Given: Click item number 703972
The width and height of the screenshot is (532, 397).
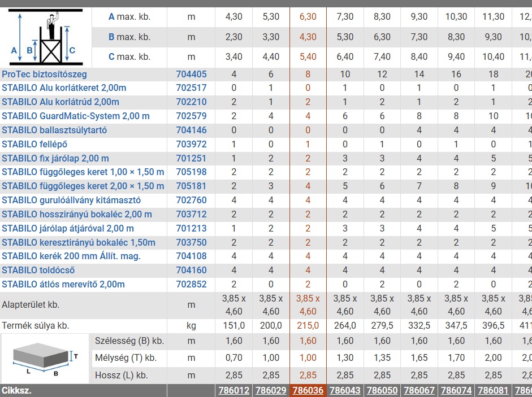Looking at the screenshot, I should pyautogui.click(x=191, y=144).
